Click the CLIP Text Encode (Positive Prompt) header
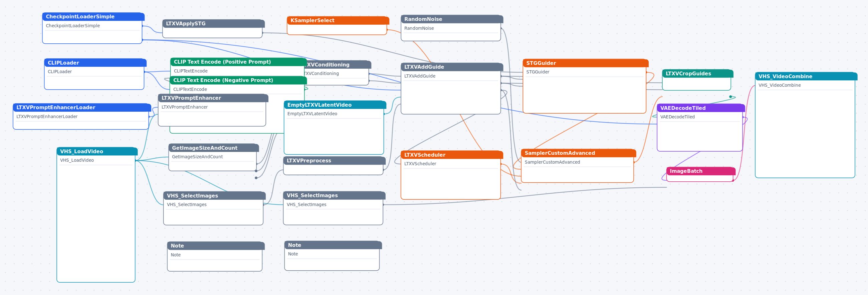868x295 pixels. point(239,62)
